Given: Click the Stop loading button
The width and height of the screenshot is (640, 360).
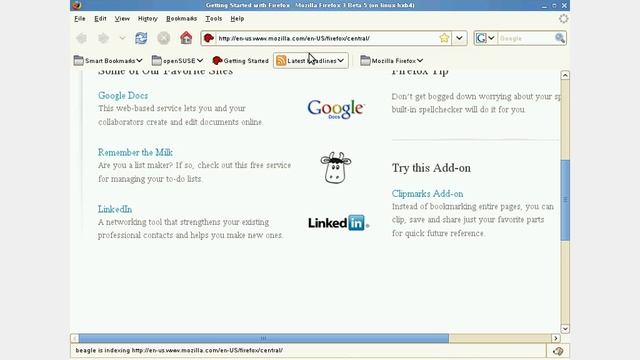Looking at the screenshot, I should point(164,38).
